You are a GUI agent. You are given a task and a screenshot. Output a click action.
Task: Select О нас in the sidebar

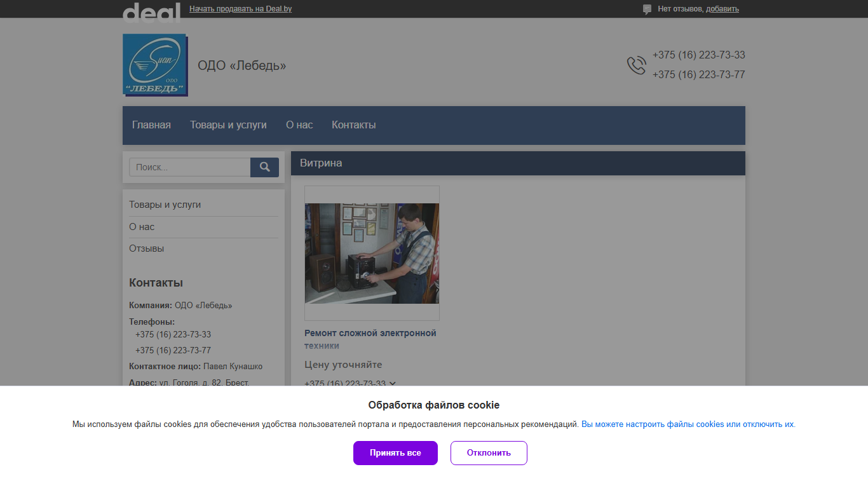coord(142,227)
